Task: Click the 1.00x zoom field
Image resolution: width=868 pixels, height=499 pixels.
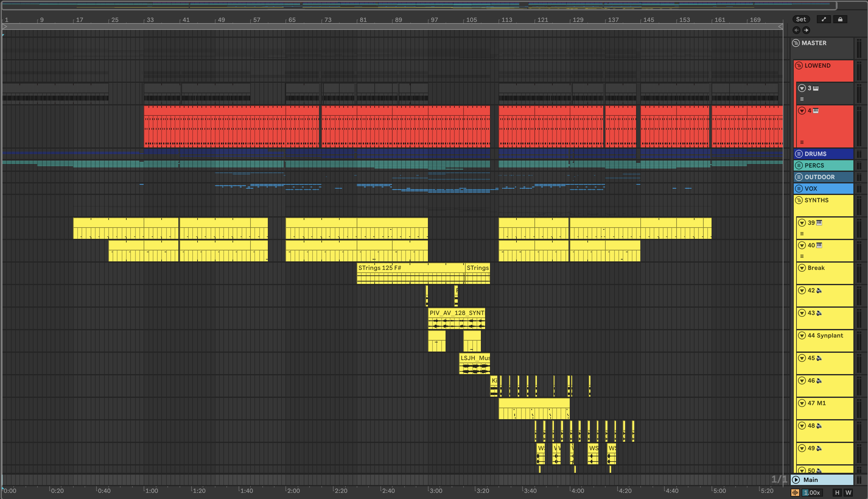Action: (x=813, y=493)
